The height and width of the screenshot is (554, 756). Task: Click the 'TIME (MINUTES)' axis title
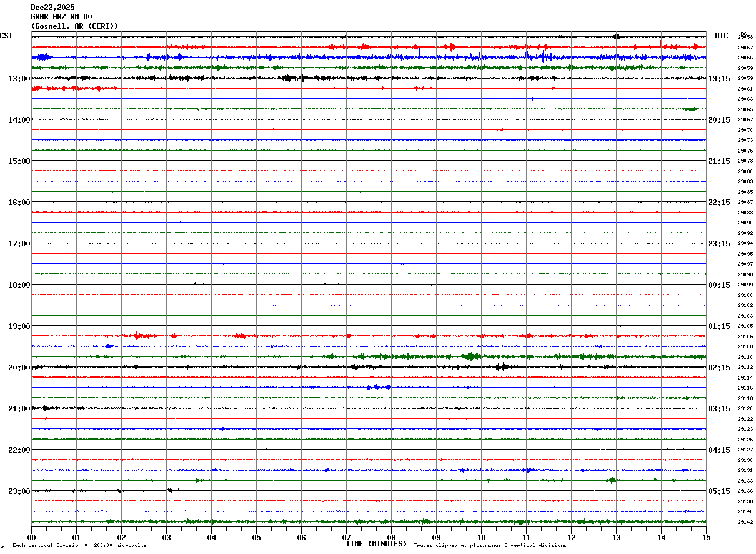(x=376, y=544)
